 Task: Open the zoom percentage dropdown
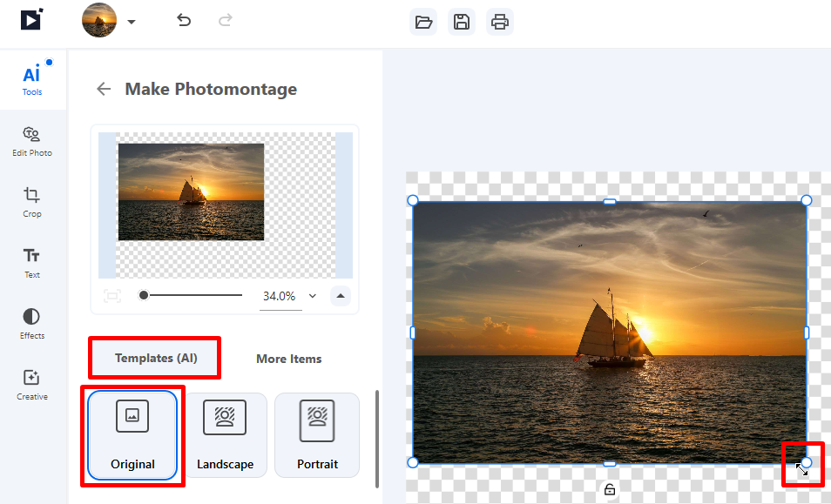(x=313, y=296)
